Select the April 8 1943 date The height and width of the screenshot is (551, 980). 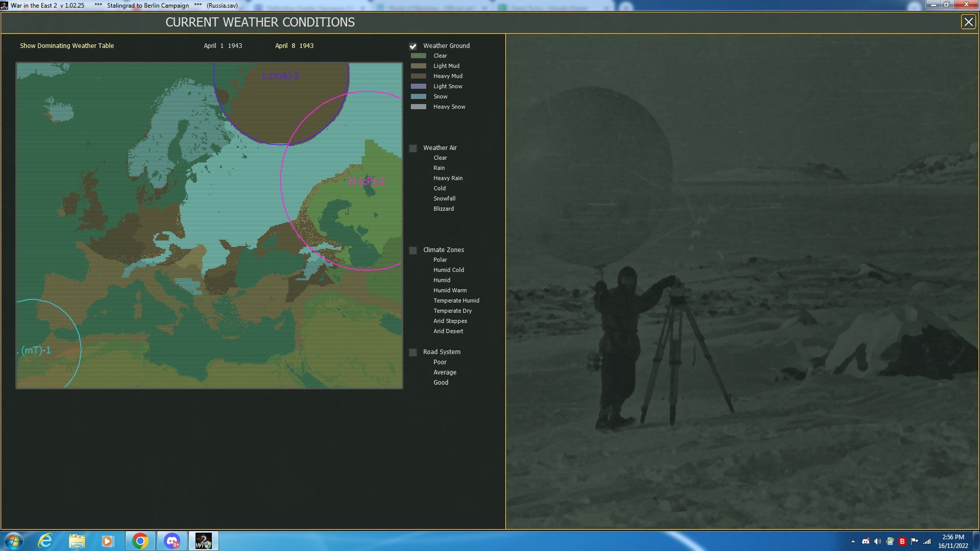(295, 46)
